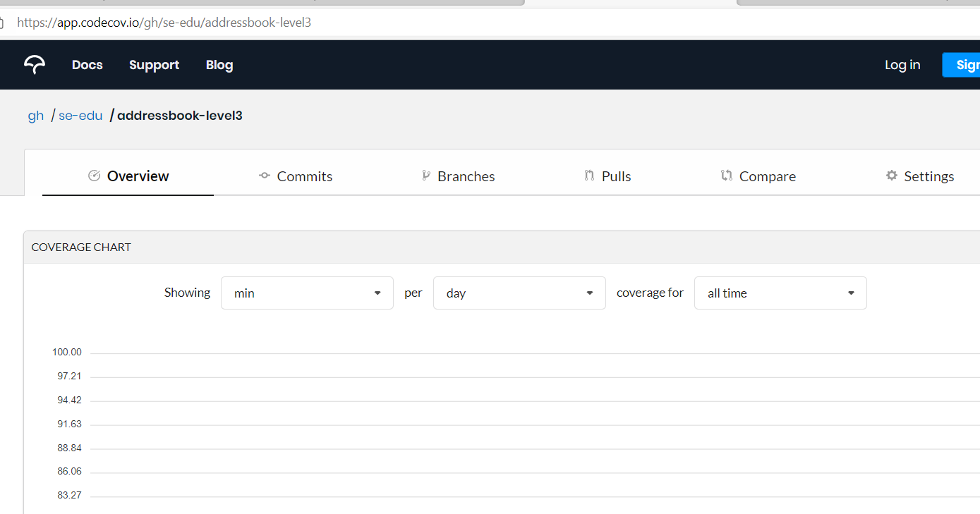Open the 'all time' coverage dropdown
980x514 pixels.
tap(780, 293)
